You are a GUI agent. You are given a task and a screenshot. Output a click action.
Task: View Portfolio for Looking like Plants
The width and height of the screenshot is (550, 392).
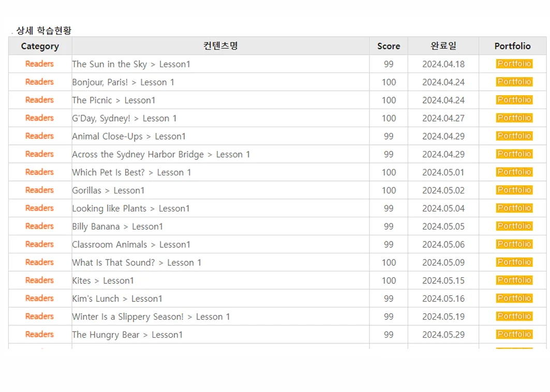[514, 208]
